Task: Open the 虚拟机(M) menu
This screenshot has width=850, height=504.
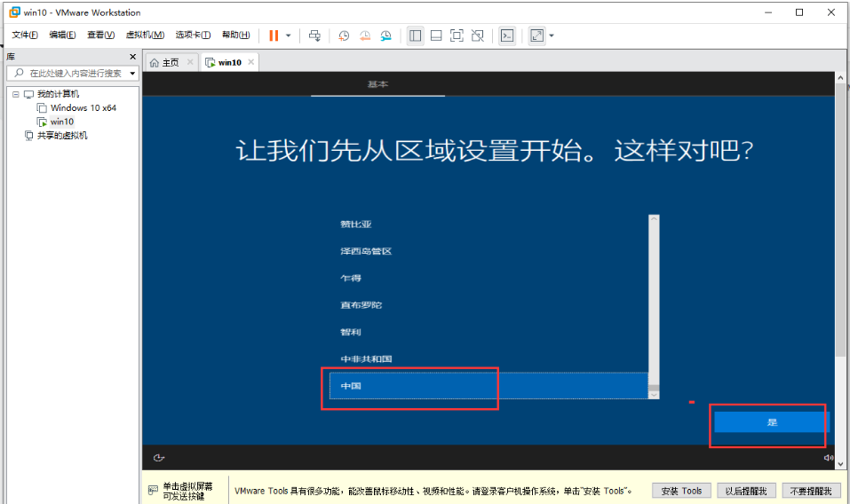Action: (x=145, y=35)
